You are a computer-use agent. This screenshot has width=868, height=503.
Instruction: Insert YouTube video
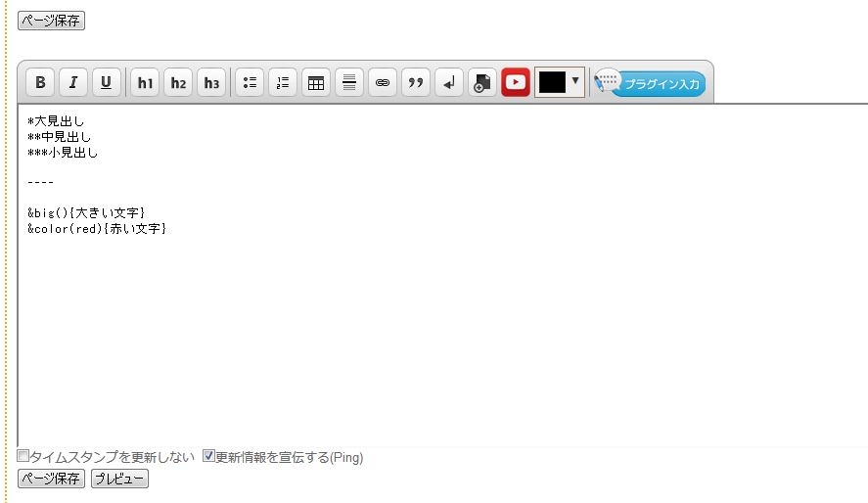click(516, 83)
